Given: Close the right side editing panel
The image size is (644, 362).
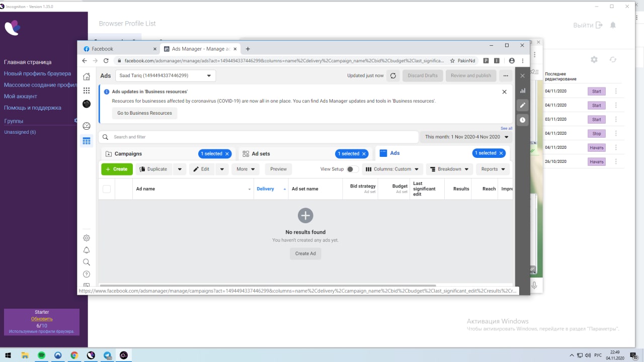Looking at the screenshot, I should [522, 76].
